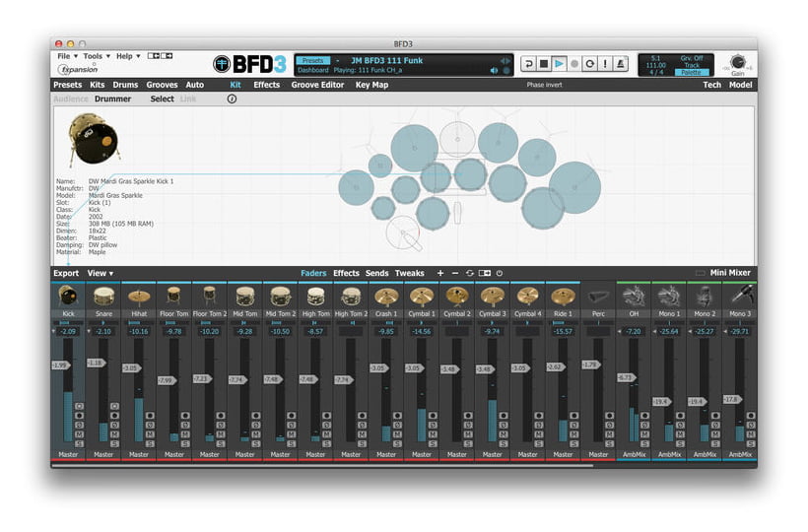Mute the Kick channel
Viewport: 808px width, 532px height.
(x=80, y=434)
